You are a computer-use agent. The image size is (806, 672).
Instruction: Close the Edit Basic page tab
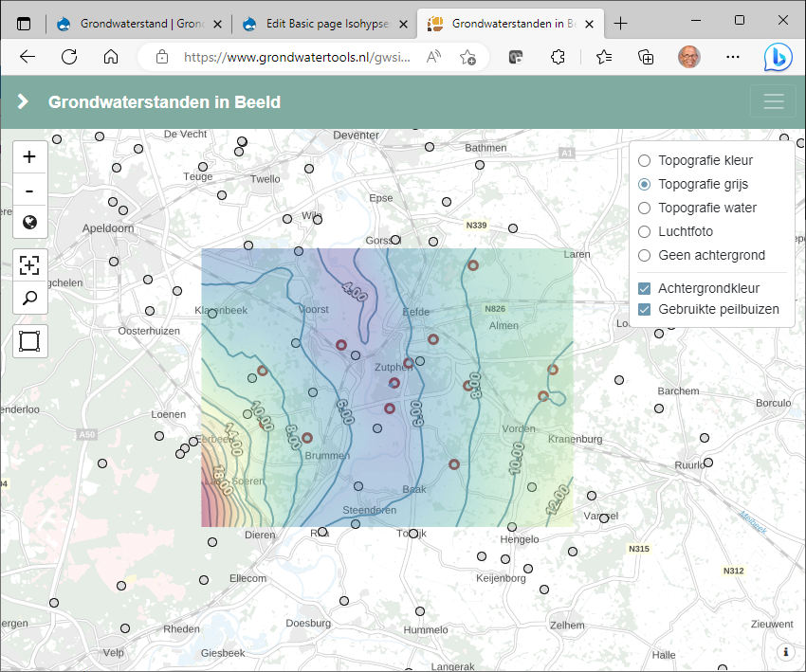404,24
